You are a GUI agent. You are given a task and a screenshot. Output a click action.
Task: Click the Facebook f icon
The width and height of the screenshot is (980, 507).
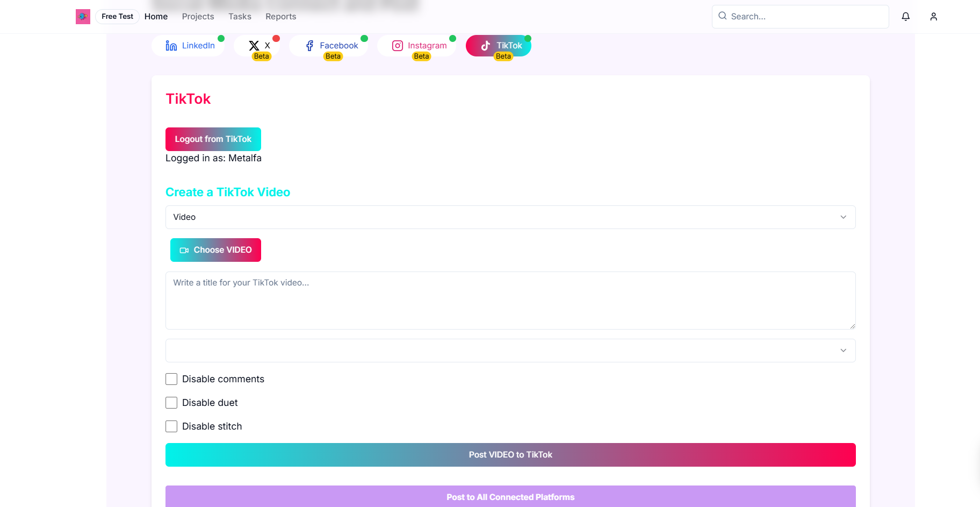(309, 46)
